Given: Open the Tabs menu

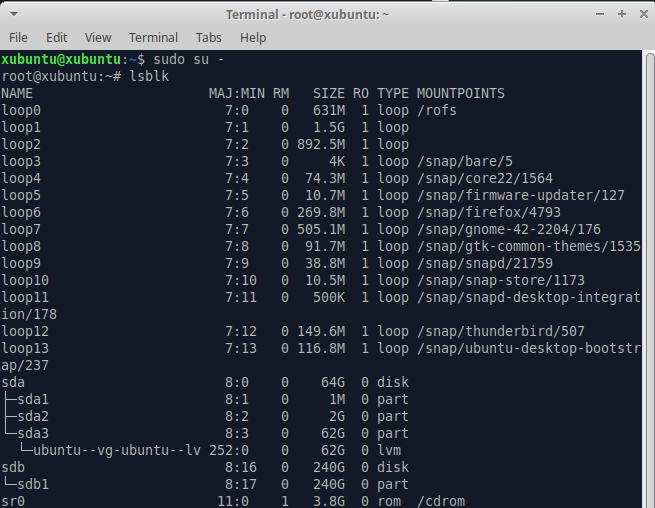Looking at the screenshot, I should click(x=208, y=38).
